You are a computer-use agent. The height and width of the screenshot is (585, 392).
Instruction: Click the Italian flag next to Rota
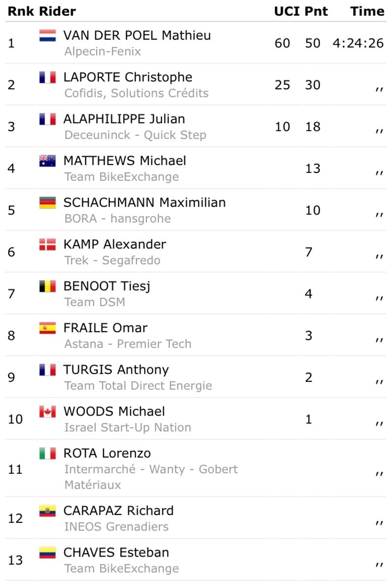48,453
